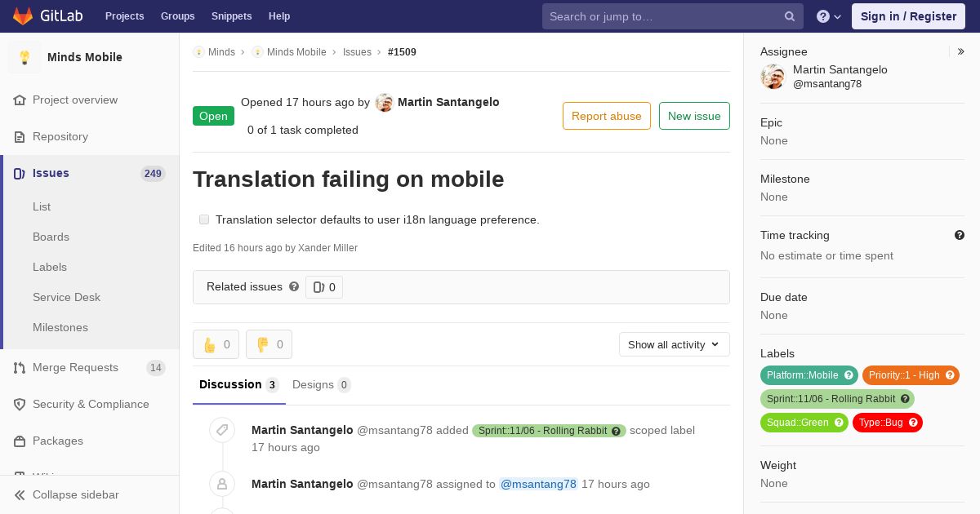The width and height of the screenshot is (980, 514).
Task: Click the New issue button
Action: click(x=694, y=116)
